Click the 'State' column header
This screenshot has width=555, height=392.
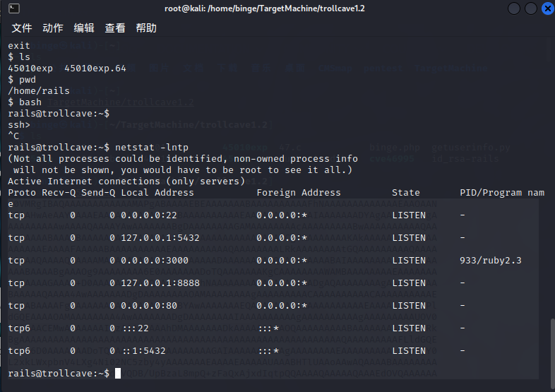click(406, 193)
